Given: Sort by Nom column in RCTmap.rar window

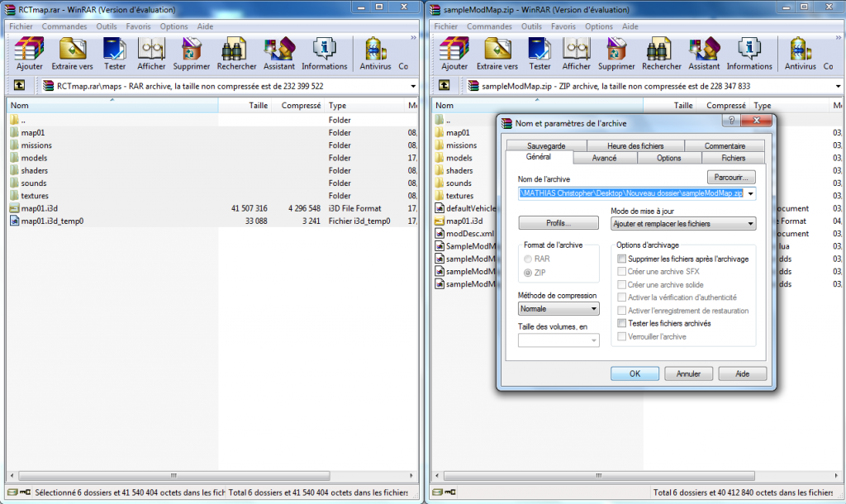Looking at the screenshot, I should coord(113,105).
